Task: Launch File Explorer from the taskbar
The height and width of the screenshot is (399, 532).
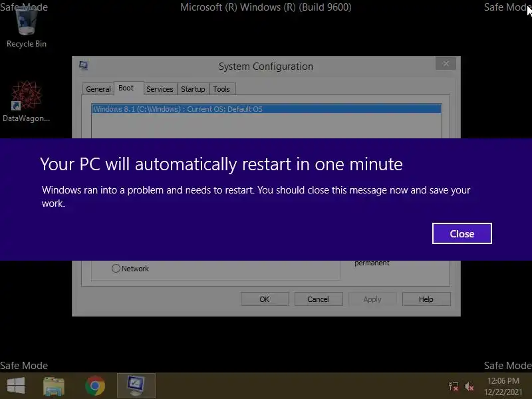Action: click(x=54, y=386)
